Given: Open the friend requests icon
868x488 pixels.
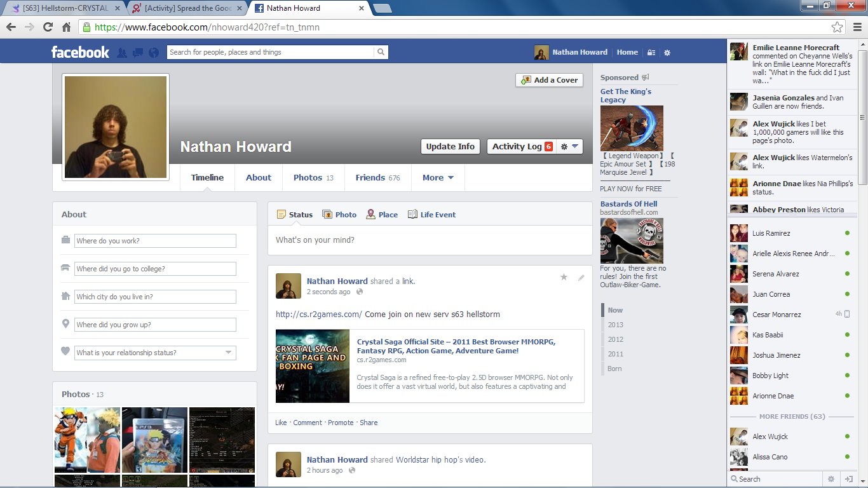Looking at the screenshot, I should pyautogui.click(x=122, y=53).
